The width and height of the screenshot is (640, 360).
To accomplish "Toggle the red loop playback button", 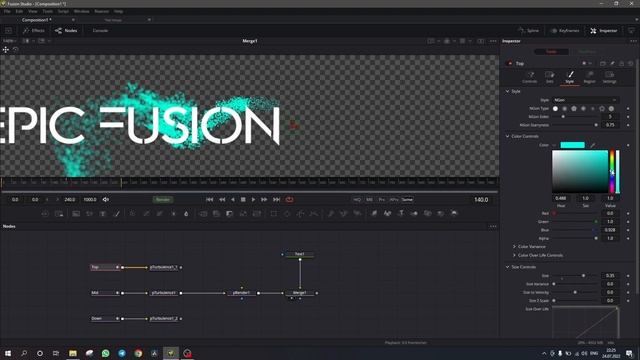I will pos(289,200).
